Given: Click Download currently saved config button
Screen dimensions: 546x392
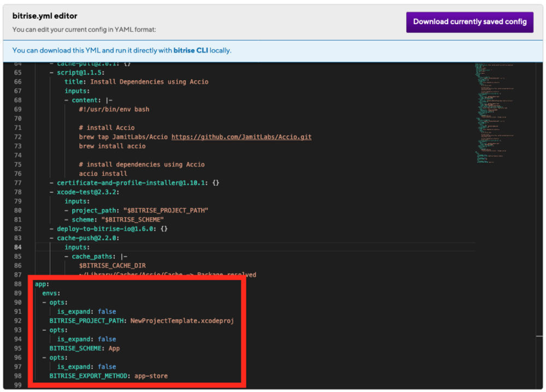Looking at the screenshot, I should click(470, 22).
